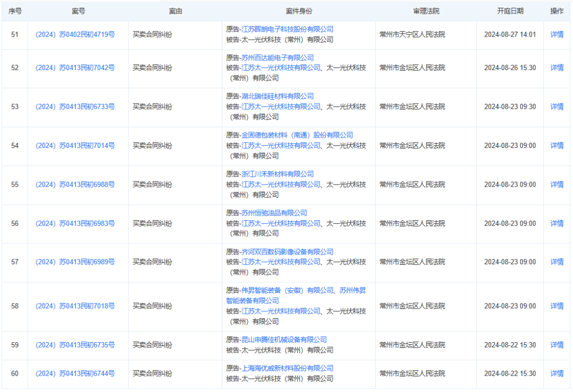Click plaintiff 江苏辉朗电子科技股份有限公司
Image resolution: width=573 pixels, height=392 pixels.
287,29
